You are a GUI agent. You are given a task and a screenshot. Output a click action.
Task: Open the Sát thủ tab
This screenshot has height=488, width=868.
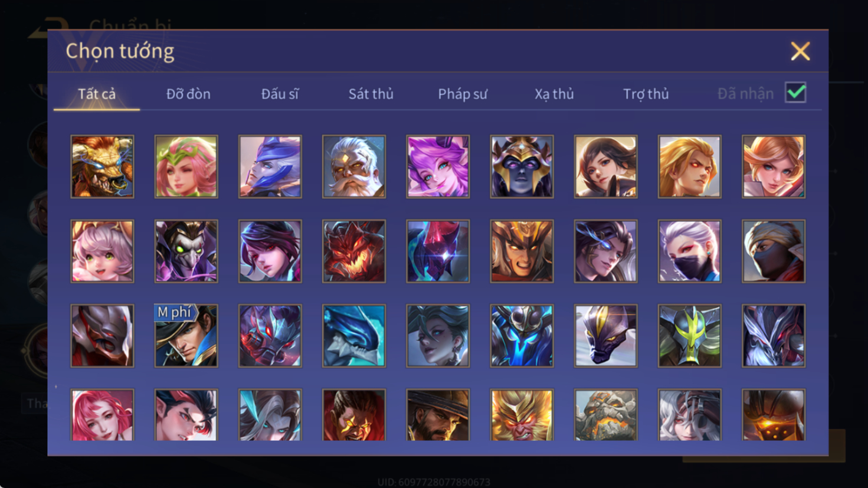pyautogui.click(x=371, y=94)
